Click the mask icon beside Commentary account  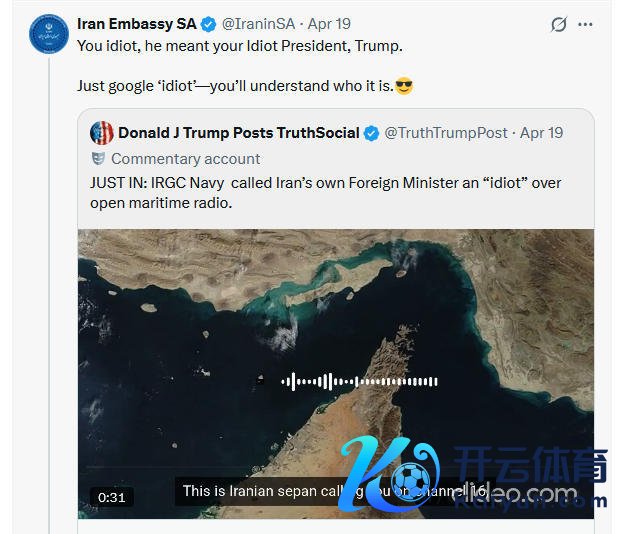pyautogui.click(x=98, y=159)
